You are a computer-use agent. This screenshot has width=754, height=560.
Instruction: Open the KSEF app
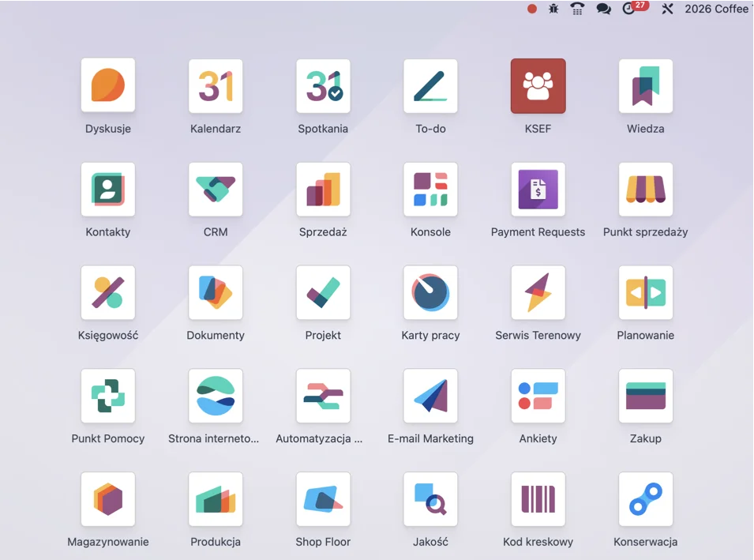click(x=538, y=85)
